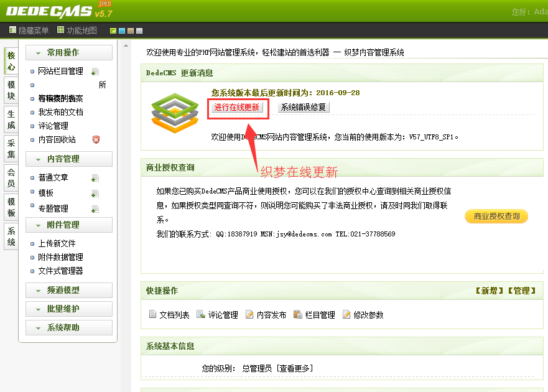
Task: Click the add icon next to 专题管理
Action: click(95, 209)
